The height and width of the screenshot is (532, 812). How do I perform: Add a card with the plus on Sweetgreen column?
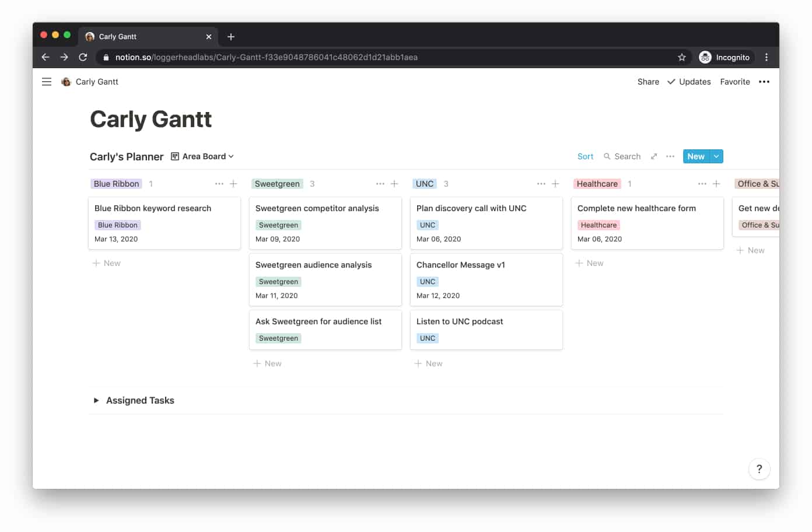394,183
